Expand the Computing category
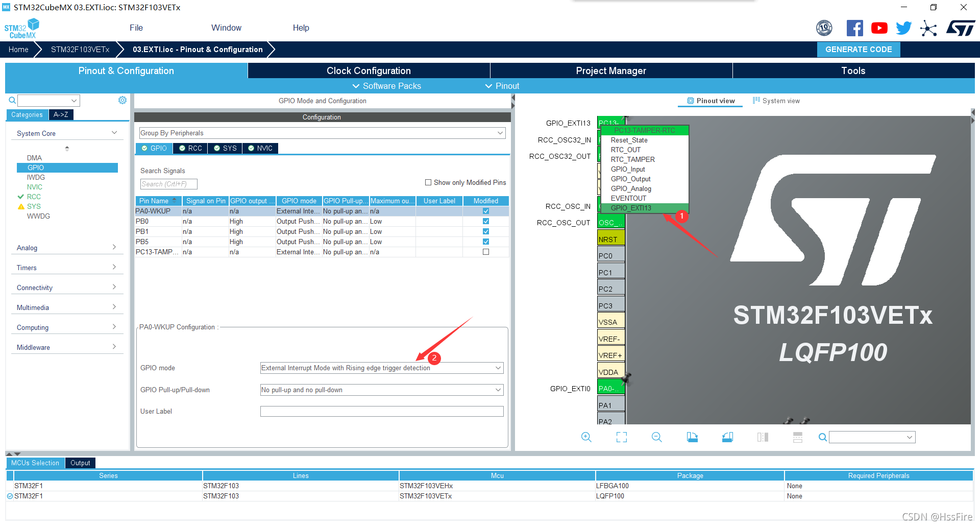The height and width of the screenshot is (526, 980). tap(67, 327)
